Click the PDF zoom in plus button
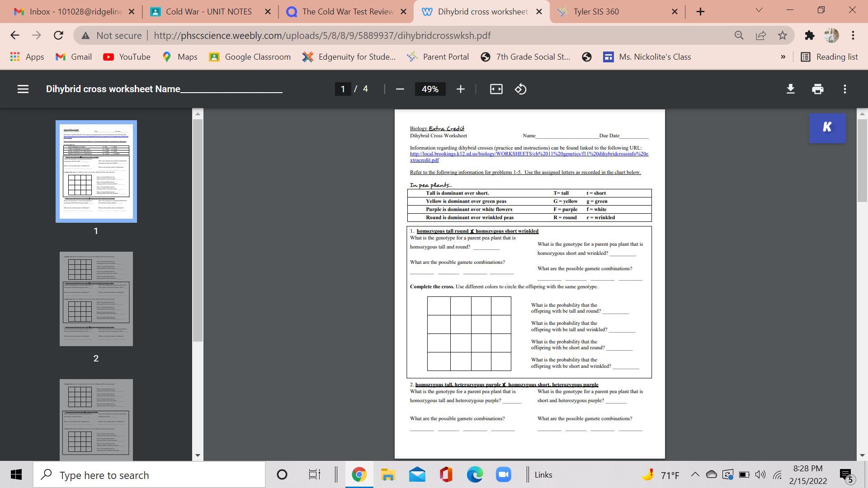 [x=460, y=89]
